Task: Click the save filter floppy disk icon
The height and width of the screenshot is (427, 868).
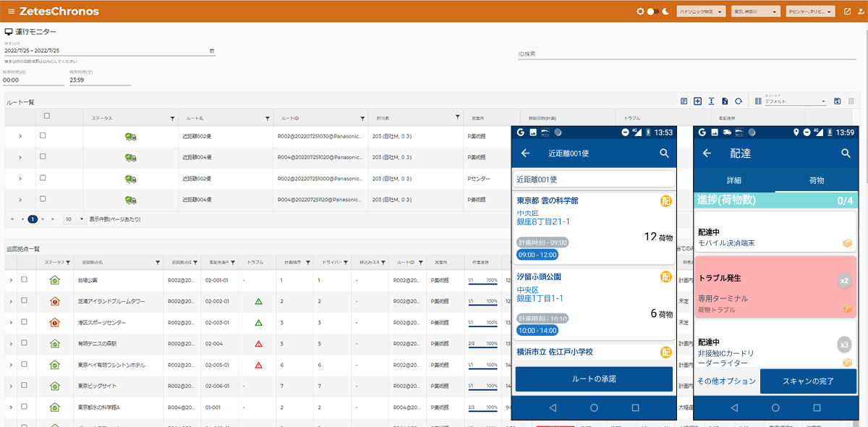Action: 837,101
